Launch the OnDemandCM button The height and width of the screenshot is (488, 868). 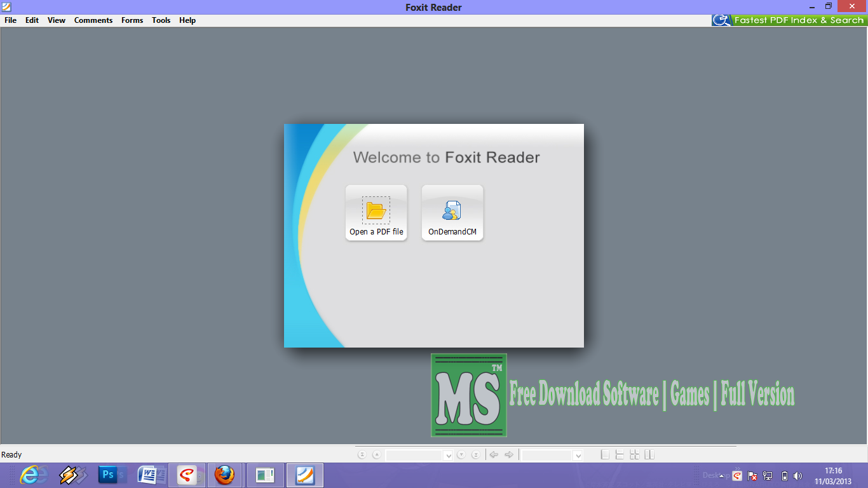pyautogui.click(x=452, y=213)
